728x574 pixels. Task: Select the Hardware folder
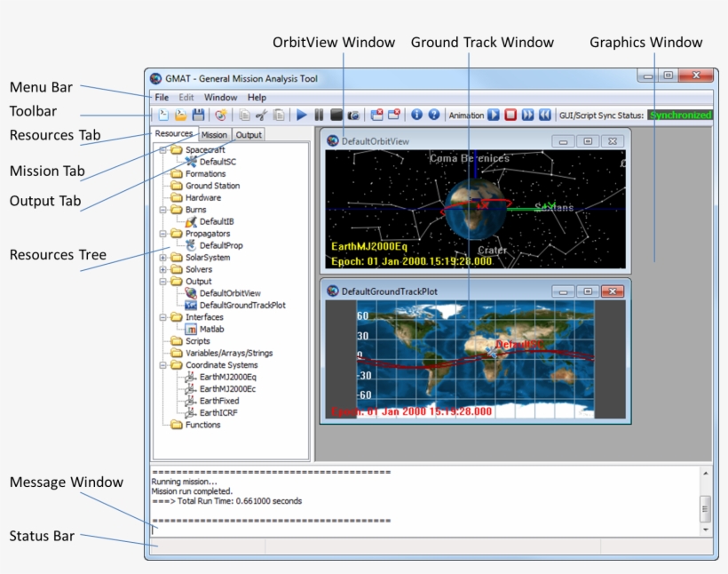point(203,197)
